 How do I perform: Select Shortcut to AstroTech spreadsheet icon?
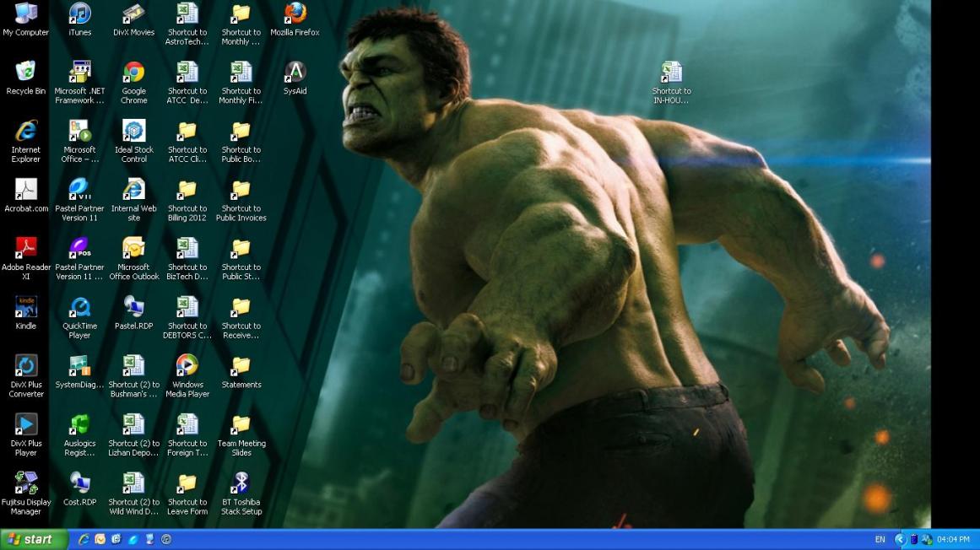coord(187,13)
